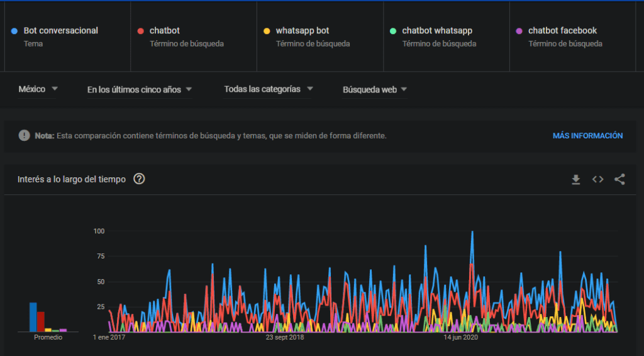Viewport: 644px width, 356px height.
Task: Click the '14 jun 2020' axis date
Action: pos(460,337)
